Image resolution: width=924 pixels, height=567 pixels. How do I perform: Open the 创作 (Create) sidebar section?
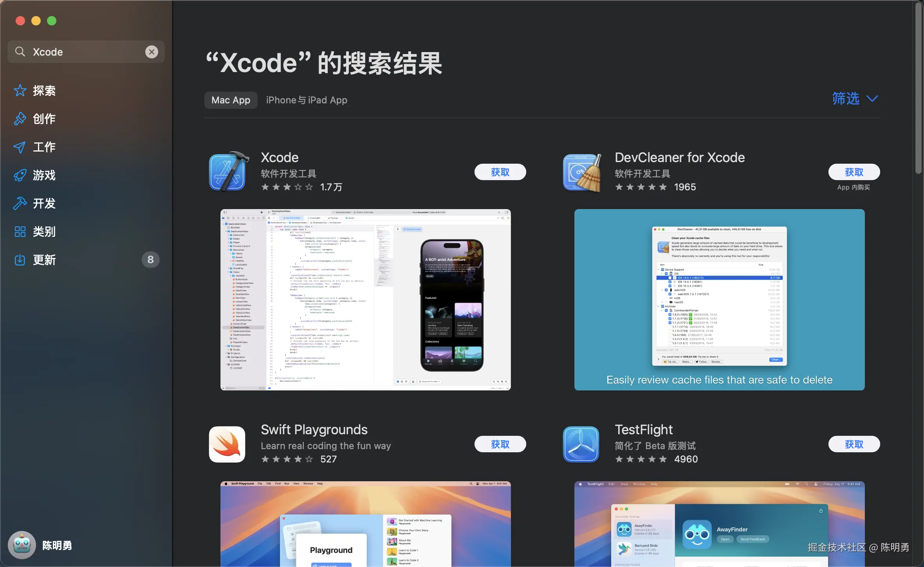[x=43, y=119]
